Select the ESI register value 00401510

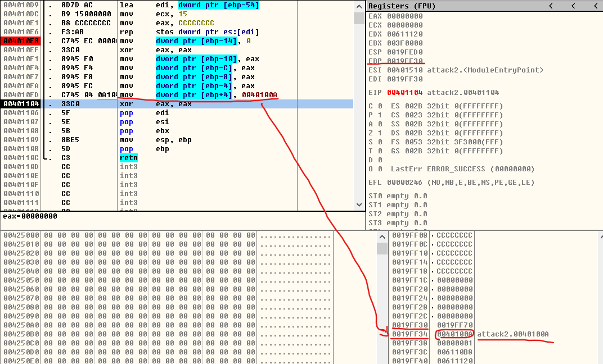click(x=404, y=70)
